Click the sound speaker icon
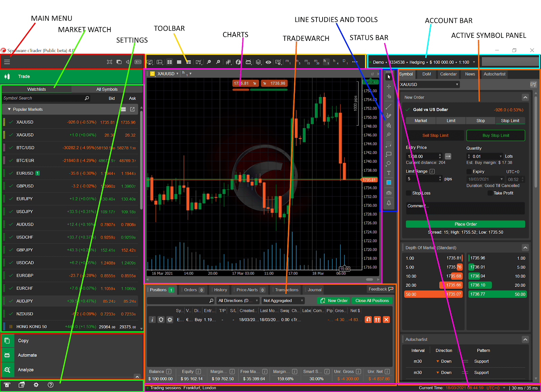 128,62
